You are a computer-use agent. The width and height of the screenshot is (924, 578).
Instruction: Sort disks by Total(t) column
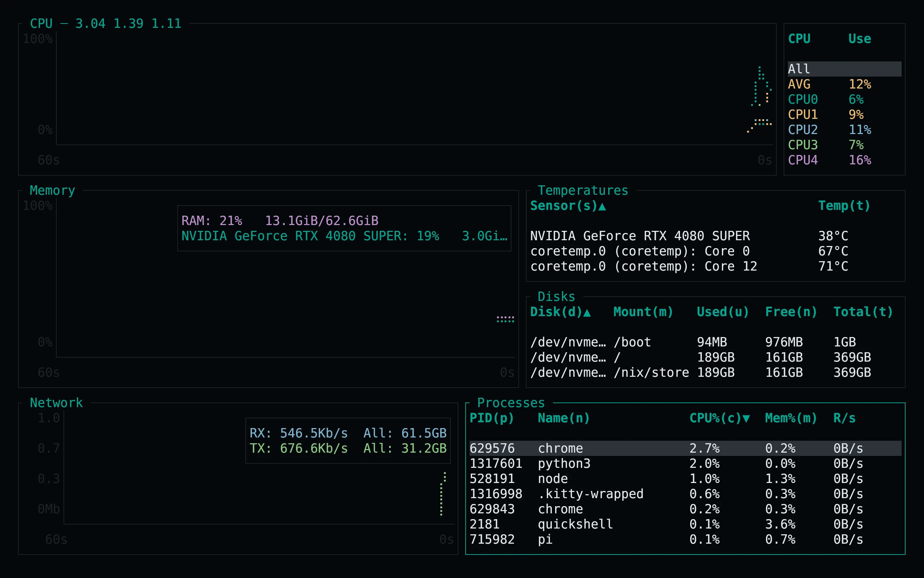point(863,312)
